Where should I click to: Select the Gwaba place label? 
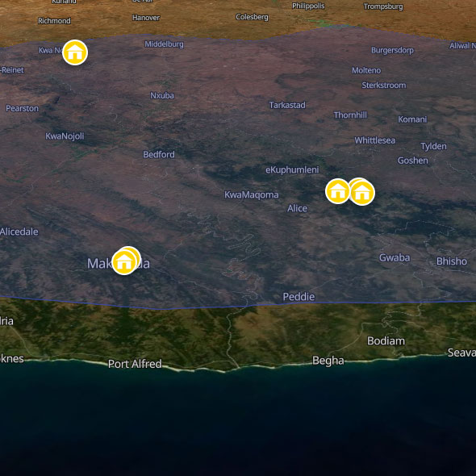[x=395, y=257]
